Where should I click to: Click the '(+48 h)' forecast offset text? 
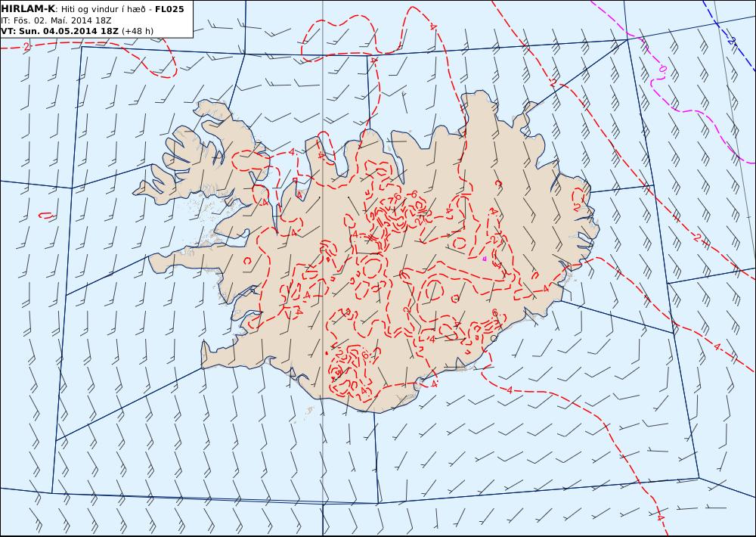tap(138, 31)
